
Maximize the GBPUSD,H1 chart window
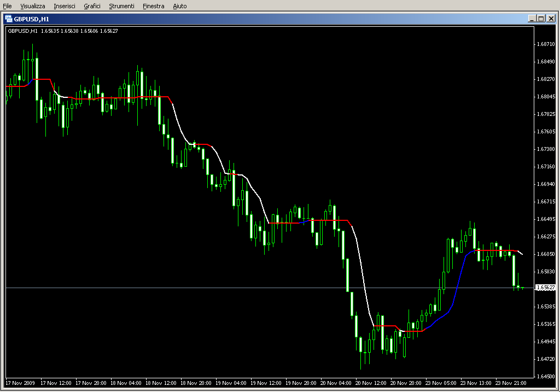pyautogui.click(x=541, y=19)
